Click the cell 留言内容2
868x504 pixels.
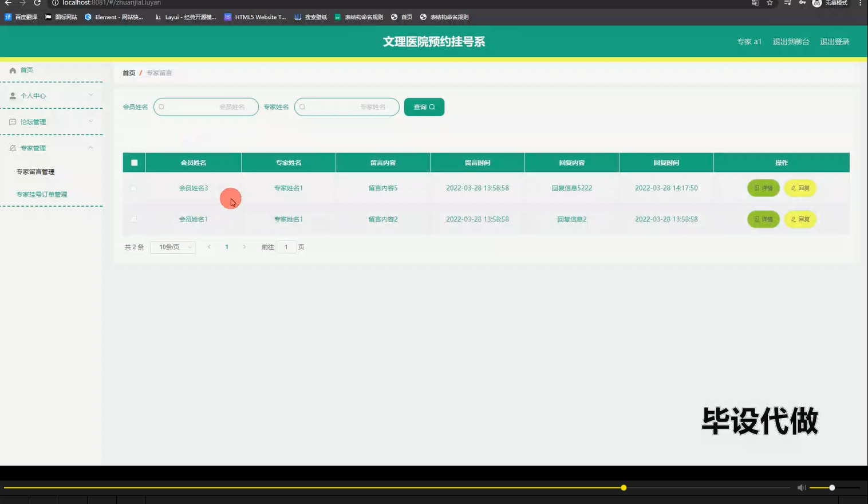pyautogui.click(x=383, y=219)
